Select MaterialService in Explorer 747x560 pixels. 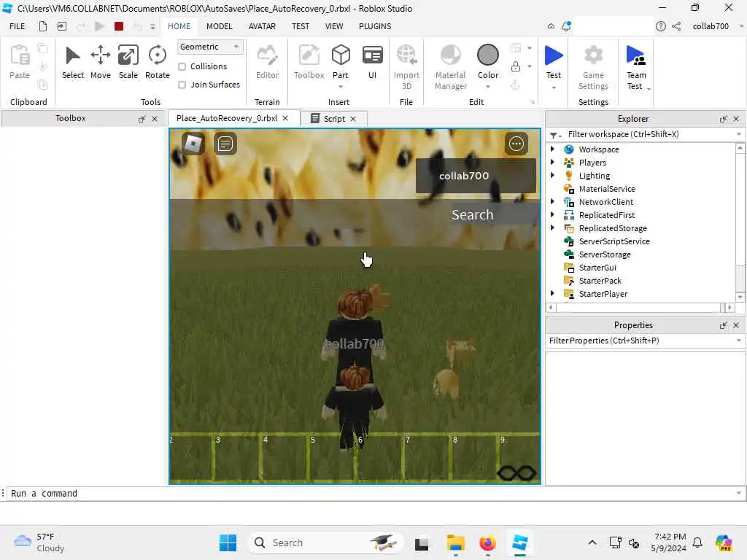pyautogui.click(x=607, y=189)
